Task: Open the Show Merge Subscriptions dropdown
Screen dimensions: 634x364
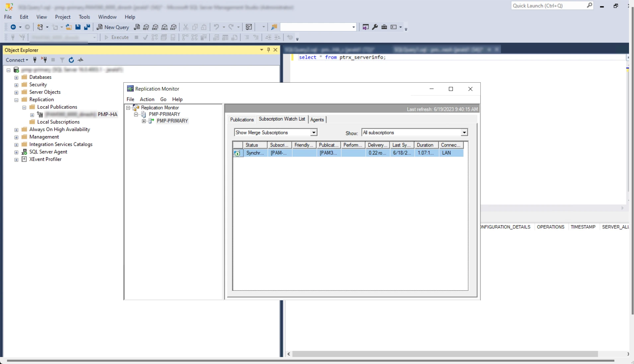Action: [x=314, y=132]
